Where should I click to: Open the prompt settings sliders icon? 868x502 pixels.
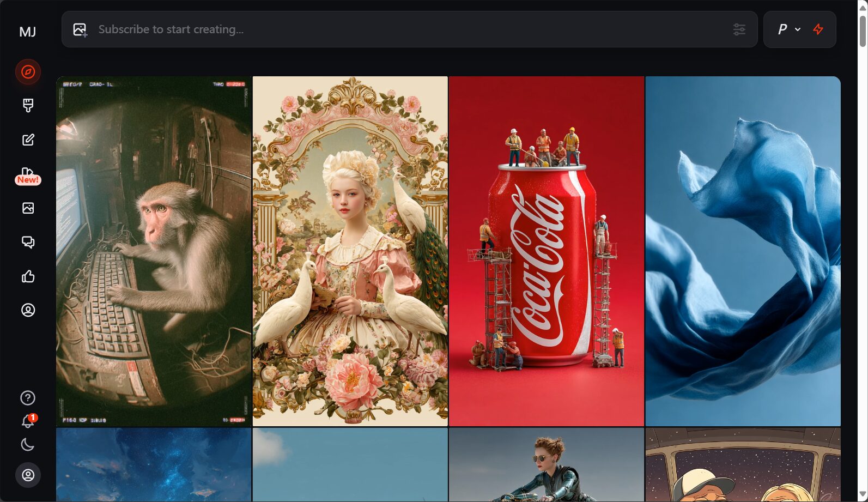[x=739, y=29]
